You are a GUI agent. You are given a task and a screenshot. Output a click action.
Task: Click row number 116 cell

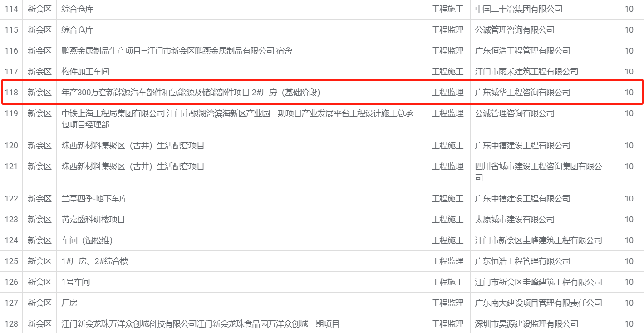coord(11,51)
